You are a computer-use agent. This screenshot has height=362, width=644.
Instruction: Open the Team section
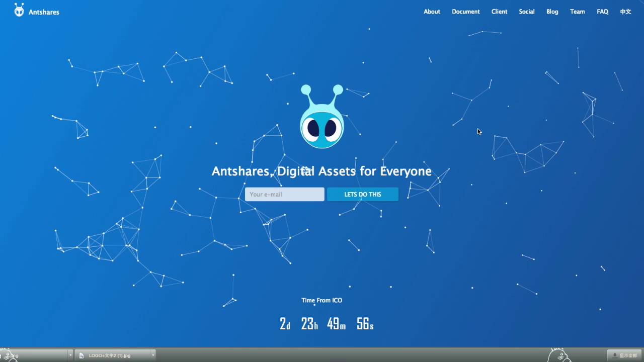pos(578,12)
